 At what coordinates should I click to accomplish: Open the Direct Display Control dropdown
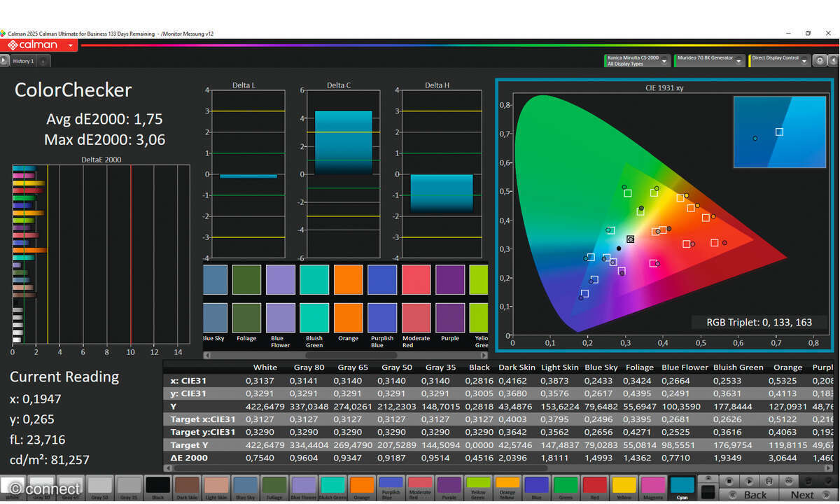click(x=779, y=61)
